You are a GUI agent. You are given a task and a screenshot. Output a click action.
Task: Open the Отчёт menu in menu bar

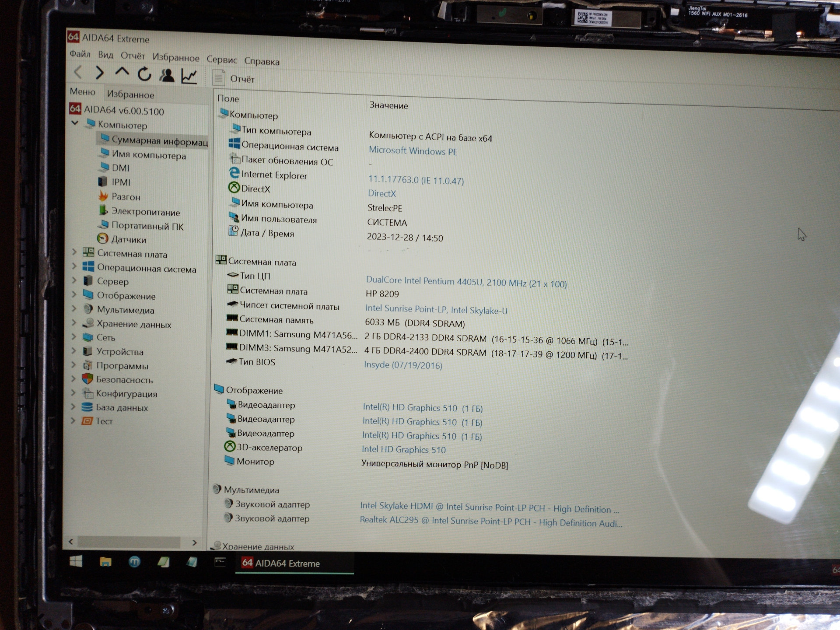coord(133,56)
